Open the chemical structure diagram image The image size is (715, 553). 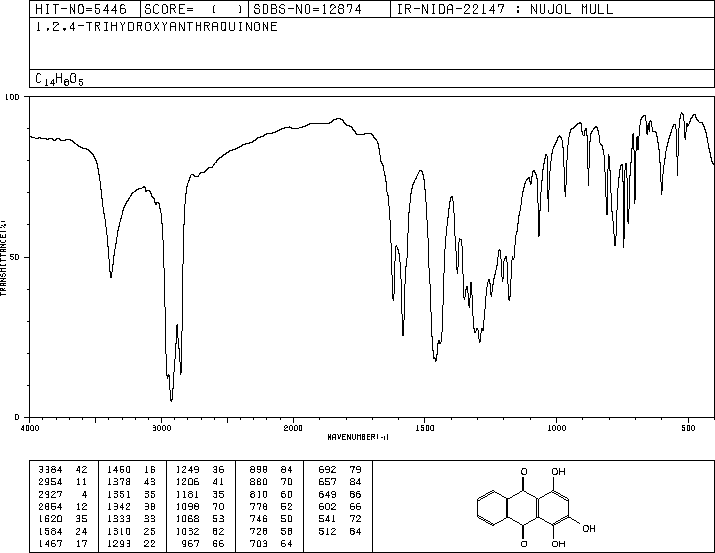click(537, 507)
